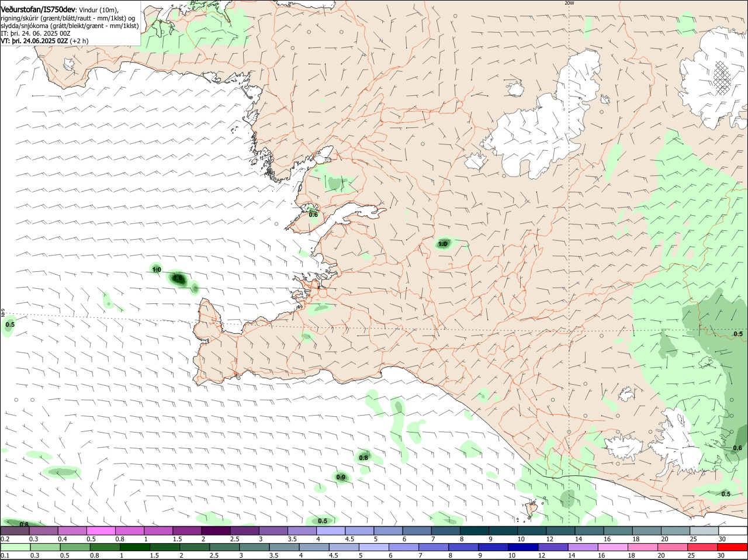The width and height of the screenshot is (748, 560).
Task: Click the snow legend swatch between 4 and 4.5
Action: 331,531
